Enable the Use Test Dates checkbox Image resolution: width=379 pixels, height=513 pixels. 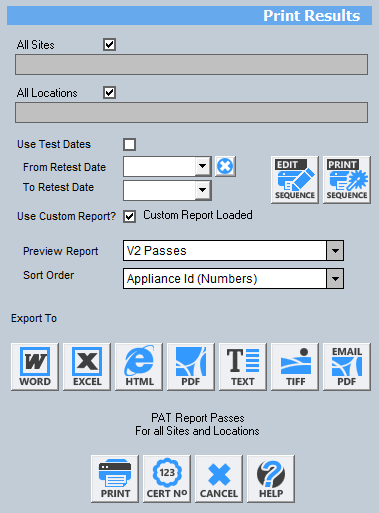tap(129, 145)
